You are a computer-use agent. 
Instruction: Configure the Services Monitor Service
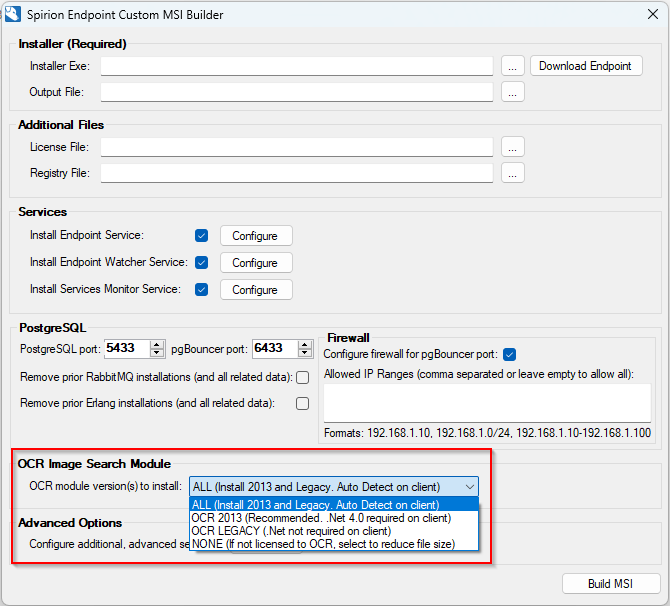coord(256,290)
